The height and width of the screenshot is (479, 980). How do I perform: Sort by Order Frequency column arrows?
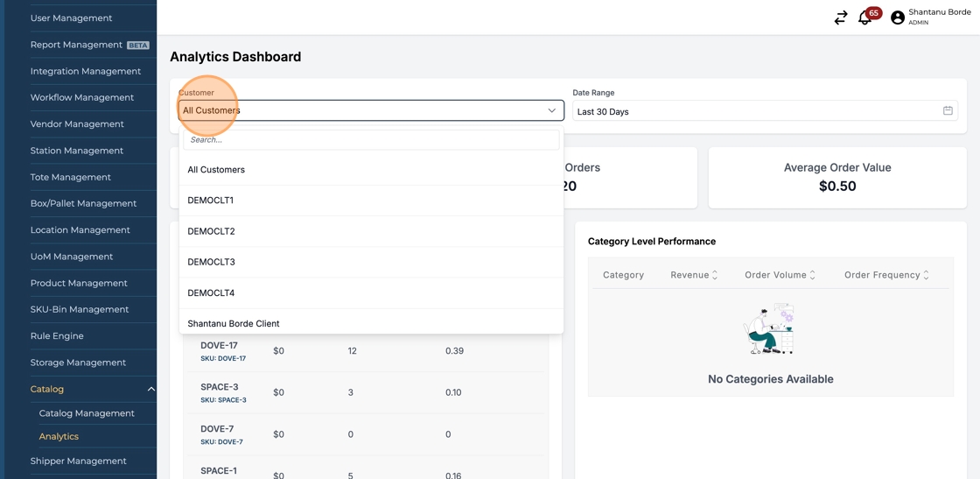(927, 275)
